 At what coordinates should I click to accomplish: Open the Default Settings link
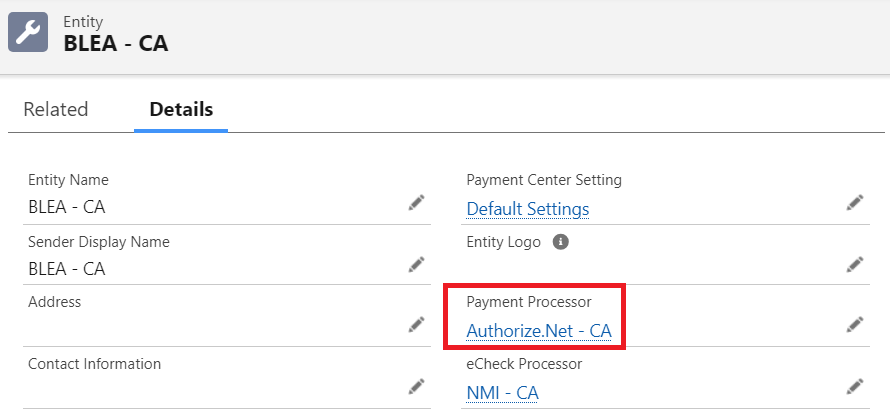pyautogui.click(x=527, y=209)
